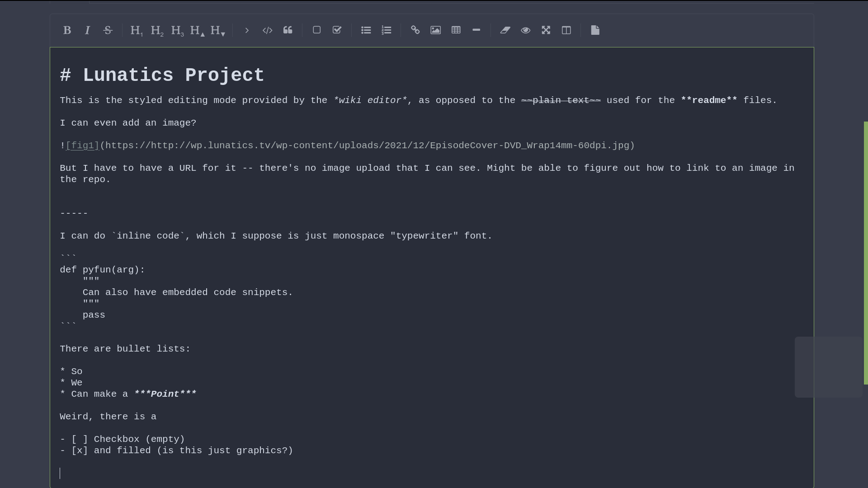Viewport: 868px width, 488px height.
Task: Apply strikethrough formatting
Action: 108,30
